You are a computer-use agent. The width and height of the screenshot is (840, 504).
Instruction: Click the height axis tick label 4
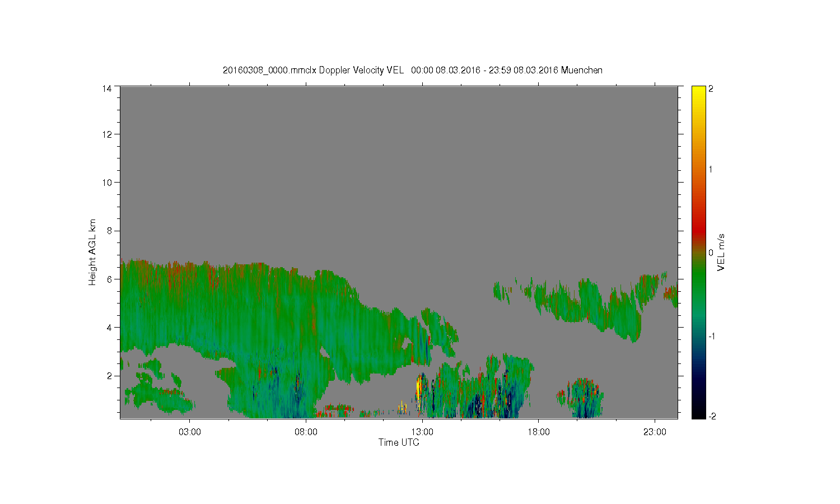click(x=109, y=327)
